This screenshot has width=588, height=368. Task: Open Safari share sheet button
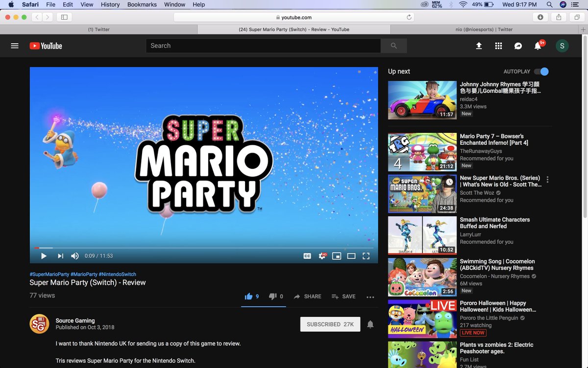coord(559,17)
